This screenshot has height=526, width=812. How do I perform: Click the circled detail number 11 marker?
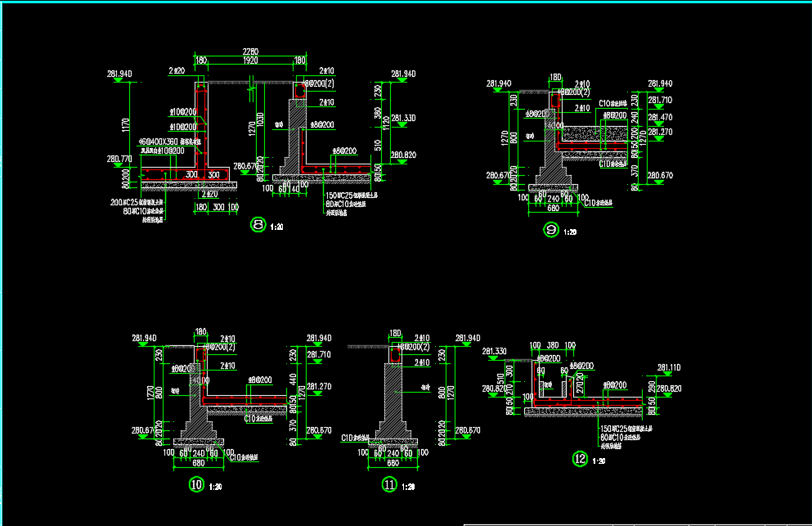[389, 484]
